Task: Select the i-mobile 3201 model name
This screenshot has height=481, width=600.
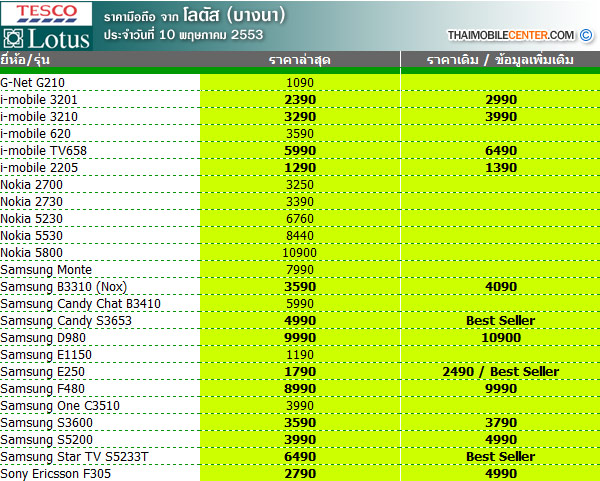Action: tap(39, 100)
